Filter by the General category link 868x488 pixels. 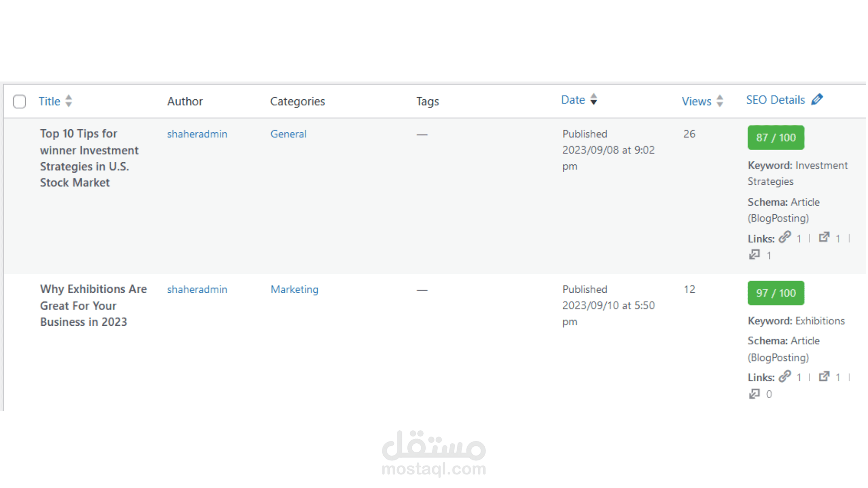[x=288, y=134]
